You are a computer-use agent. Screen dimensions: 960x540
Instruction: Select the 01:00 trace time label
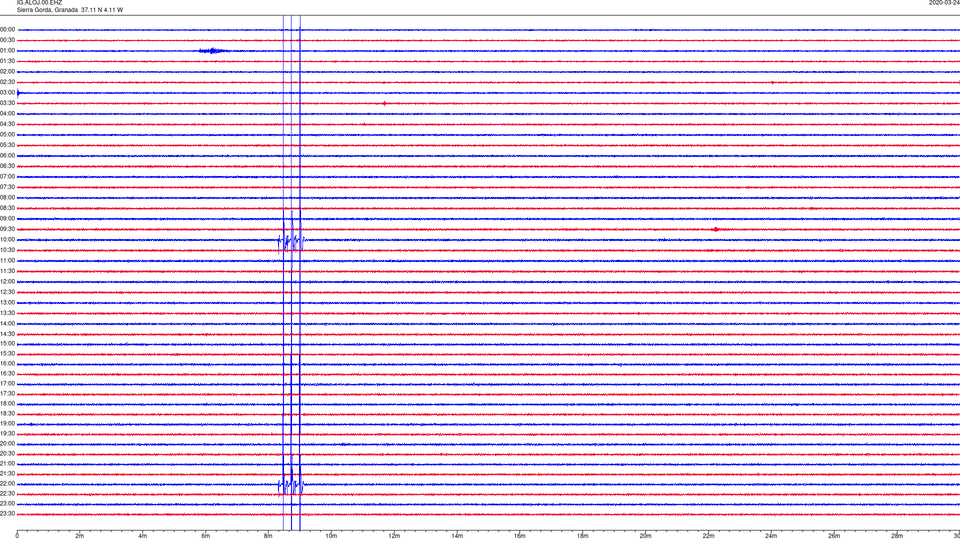(7, 51)
